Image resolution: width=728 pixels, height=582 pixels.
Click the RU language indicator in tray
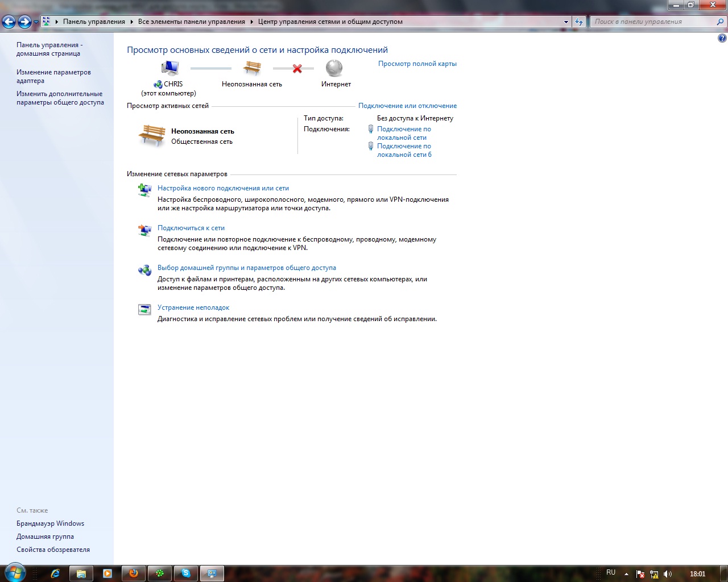[611, 573]
